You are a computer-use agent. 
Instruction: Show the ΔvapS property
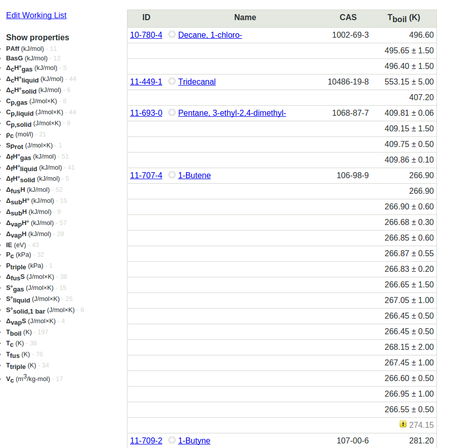[x=31, y=321]
